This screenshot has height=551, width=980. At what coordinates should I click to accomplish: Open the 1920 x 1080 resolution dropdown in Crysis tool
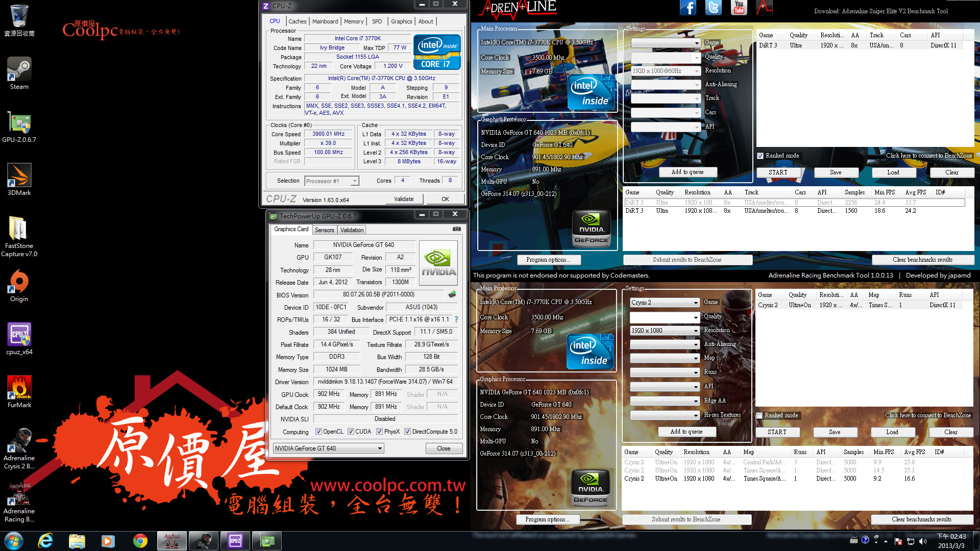point(665,331)
